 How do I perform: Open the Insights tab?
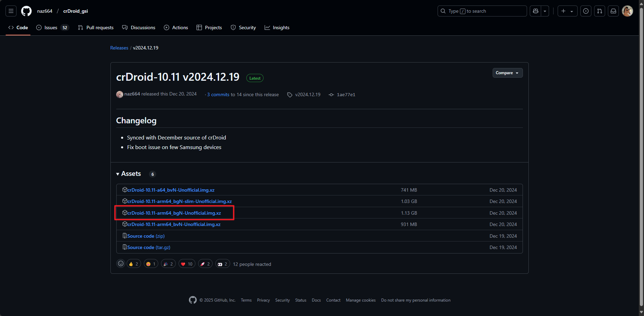point(277,27)
